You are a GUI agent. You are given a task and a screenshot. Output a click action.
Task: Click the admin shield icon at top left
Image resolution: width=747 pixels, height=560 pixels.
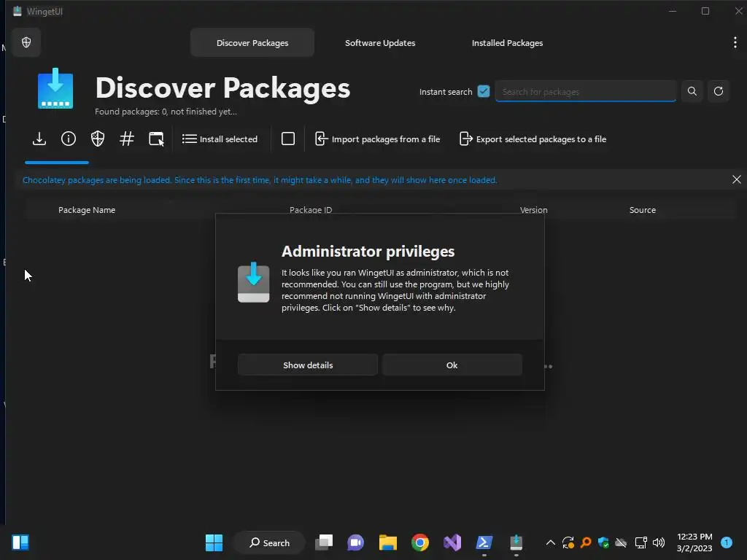pyautogui.click(x=26, y=42)
